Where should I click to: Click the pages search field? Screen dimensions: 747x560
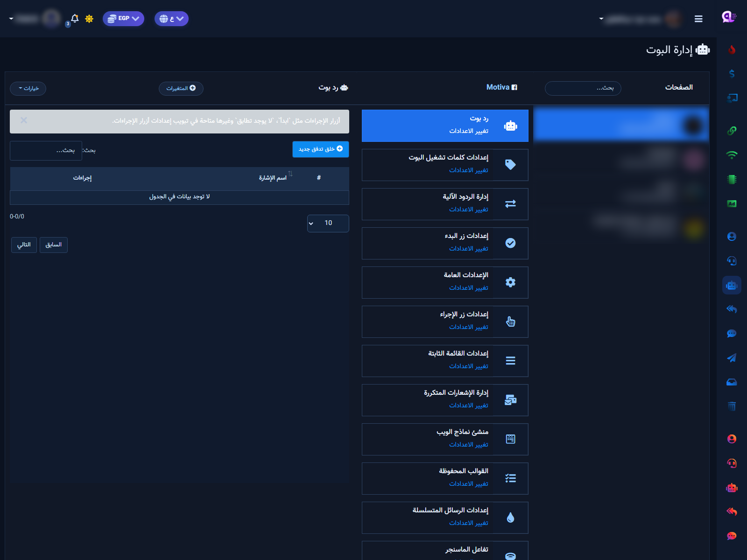pos(583,88)
